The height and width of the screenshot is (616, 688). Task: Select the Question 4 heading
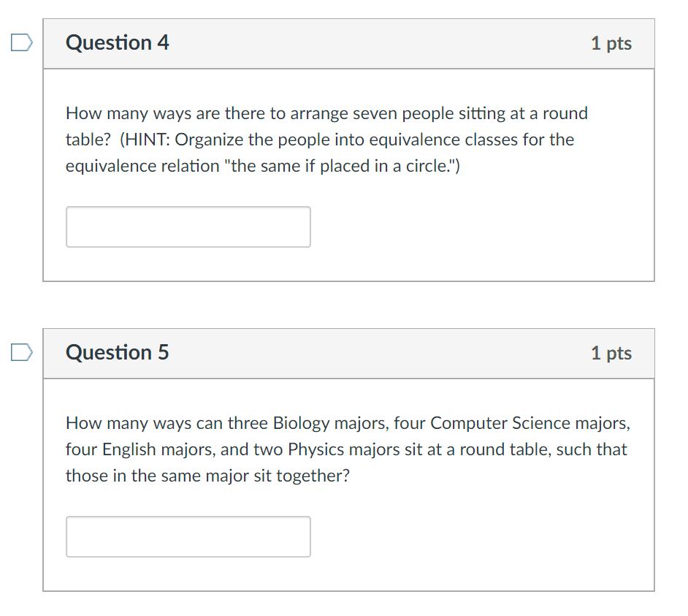click(x=117, y=43)
